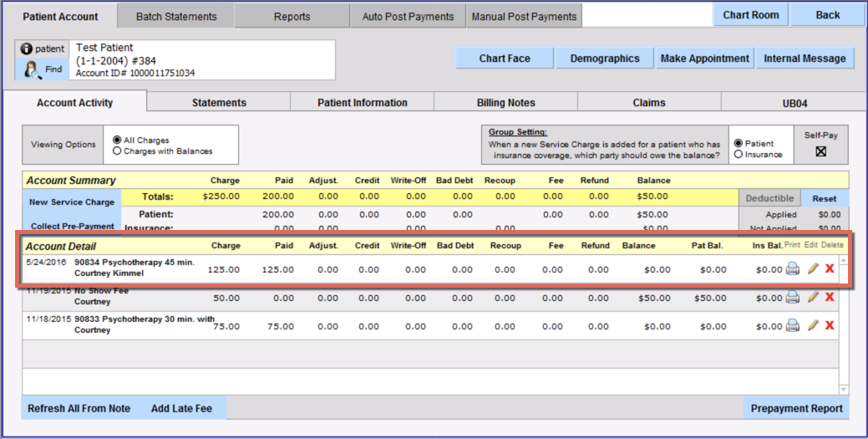The width and height of the screenshot is (868, 439).
Task: Open the Prepayment Report
Action: point(797,408)
